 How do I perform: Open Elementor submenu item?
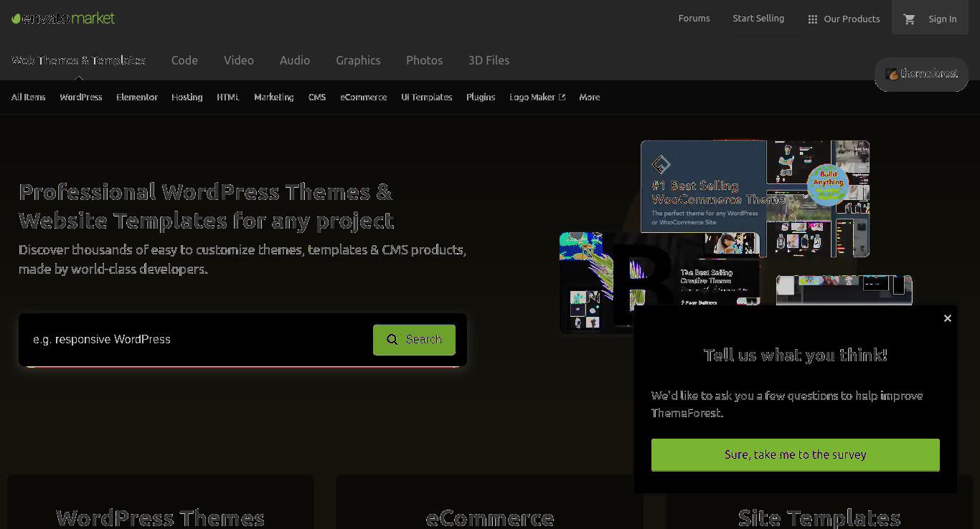coord(136,97)
